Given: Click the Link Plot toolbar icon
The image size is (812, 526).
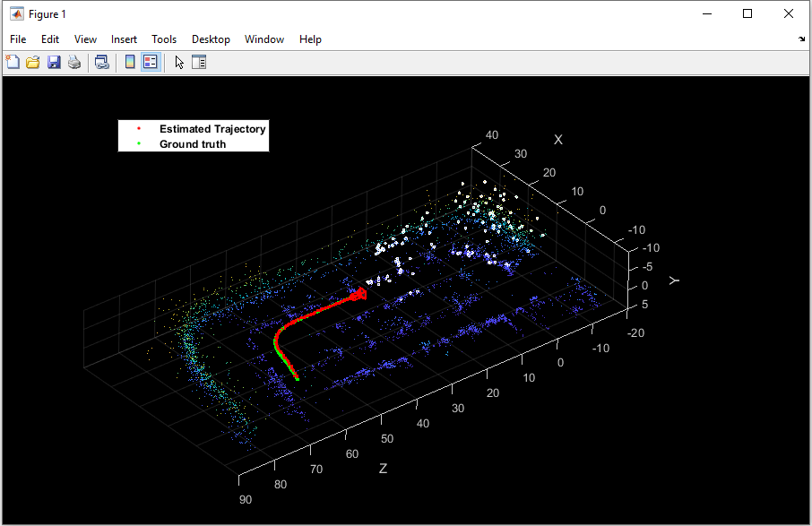Looking at the screenshot, I should (102, 62).
